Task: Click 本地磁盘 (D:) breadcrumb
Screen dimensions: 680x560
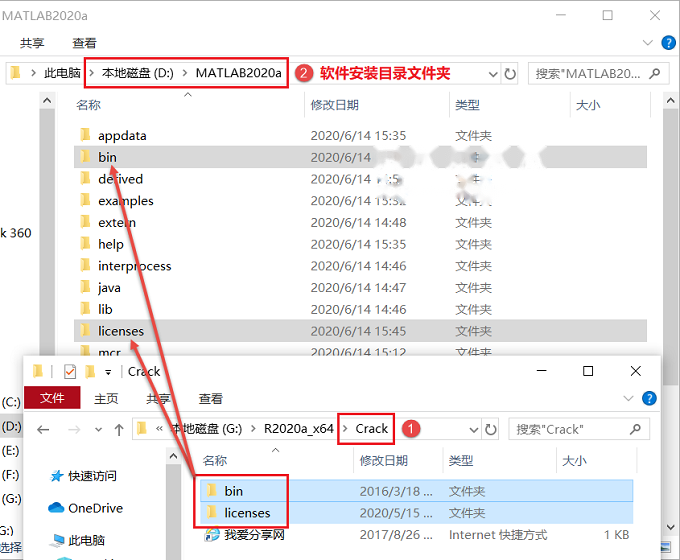Action: 137,73
